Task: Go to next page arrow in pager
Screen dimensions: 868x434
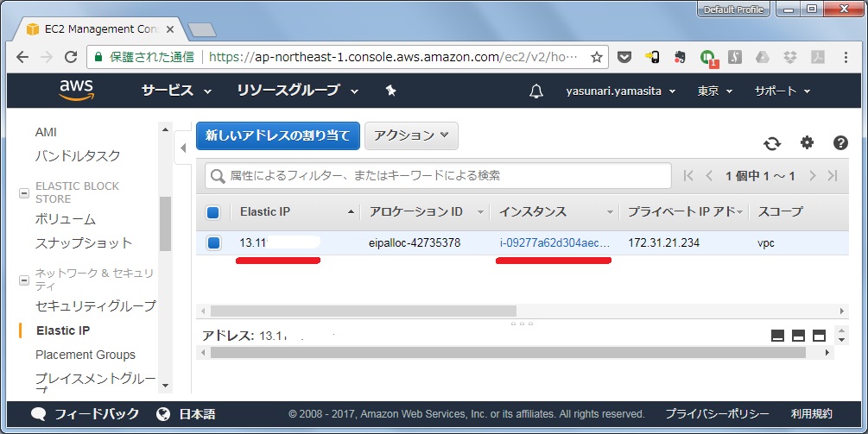Action: [x=812, y=176]
